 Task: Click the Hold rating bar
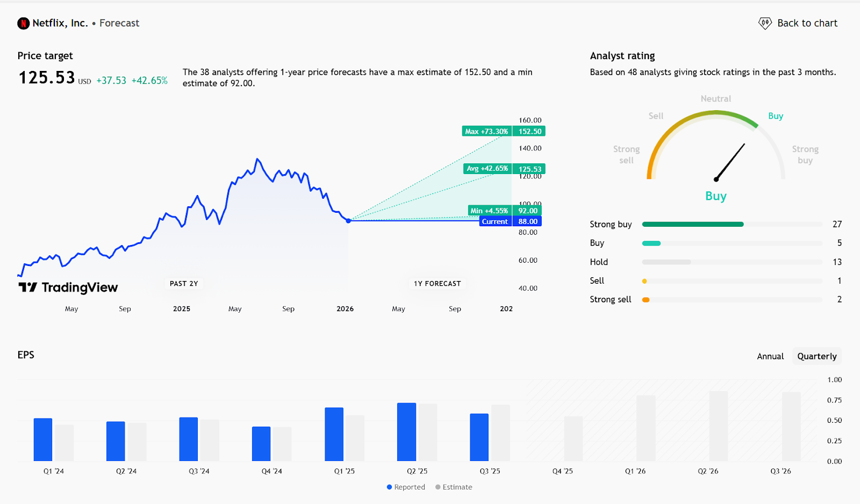(666, 262)
